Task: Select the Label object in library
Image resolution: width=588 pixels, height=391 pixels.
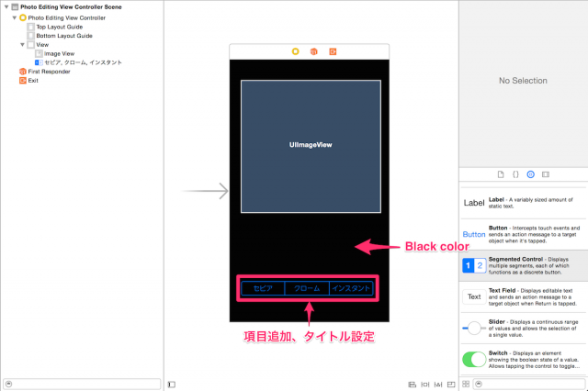Action: pos(524,203)
